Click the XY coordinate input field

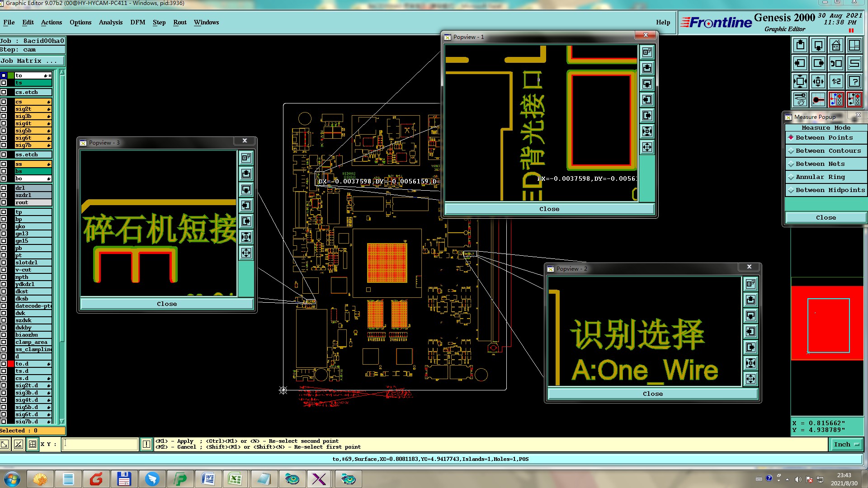(100, 444)
